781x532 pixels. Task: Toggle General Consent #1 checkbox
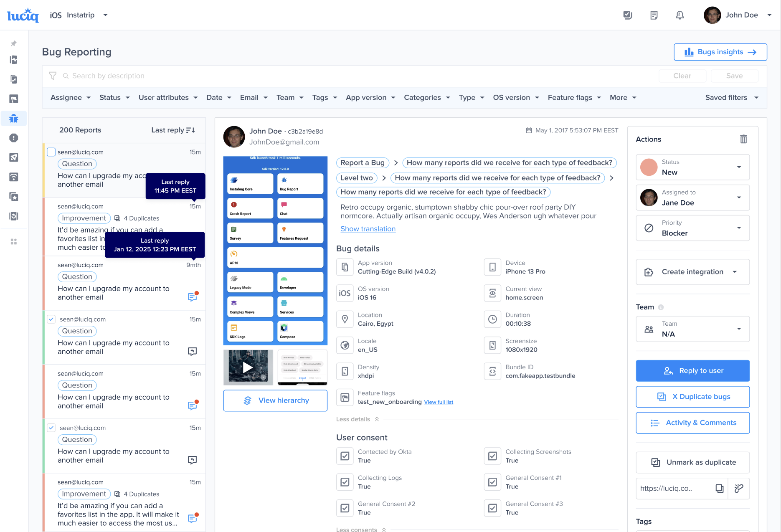(492, 482)
